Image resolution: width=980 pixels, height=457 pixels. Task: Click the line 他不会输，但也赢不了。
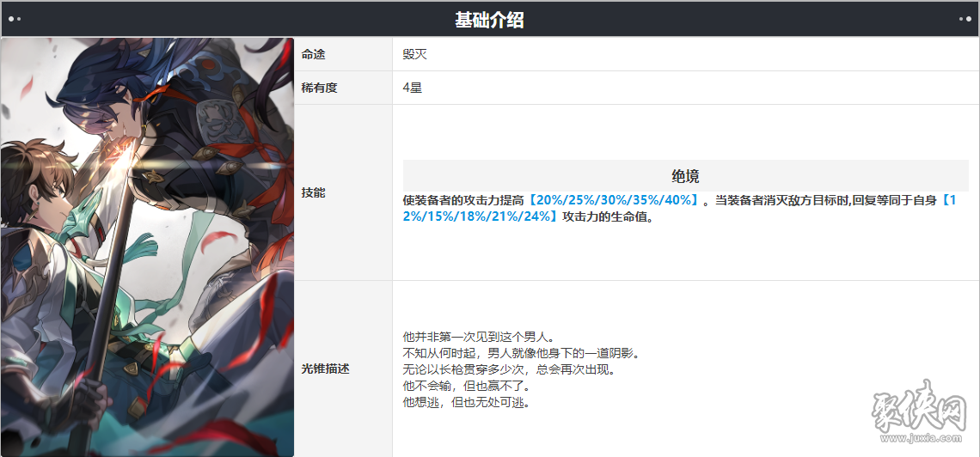click(466, 387)
